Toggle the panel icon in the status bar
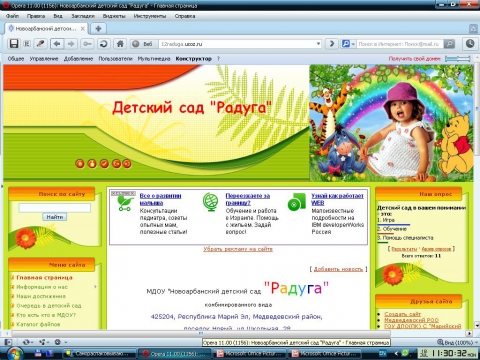 coord(8,342)
